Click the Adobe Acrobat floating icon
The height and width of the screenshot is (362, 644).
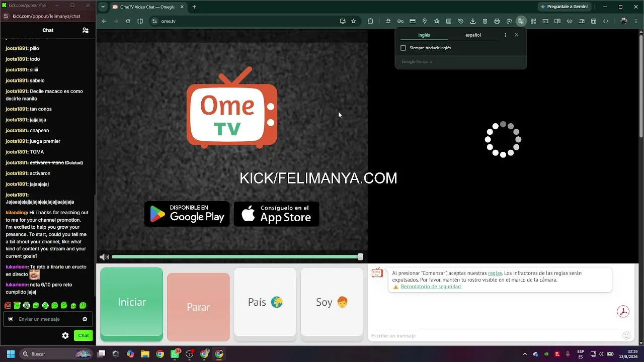click(x=623, y=312)
